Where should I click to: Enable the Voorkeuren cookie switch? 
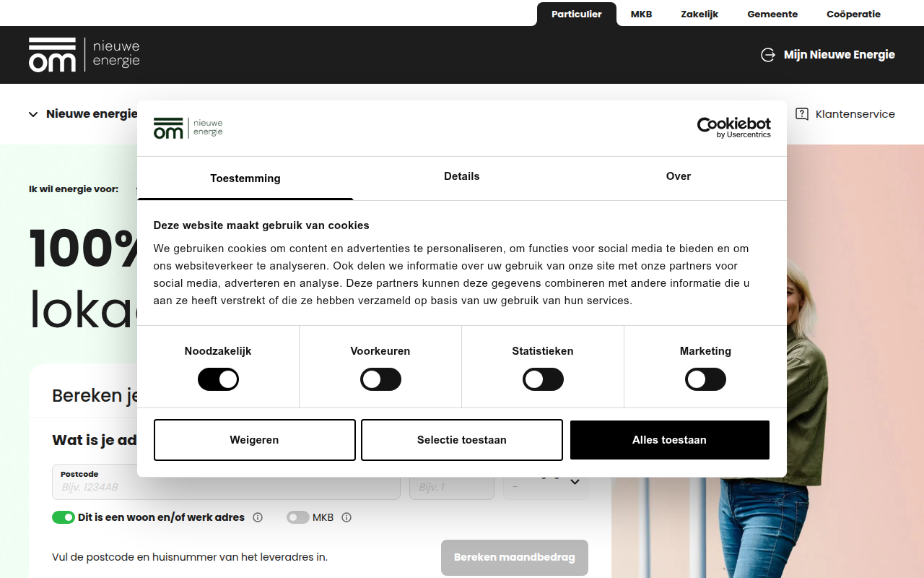(380, 379)
